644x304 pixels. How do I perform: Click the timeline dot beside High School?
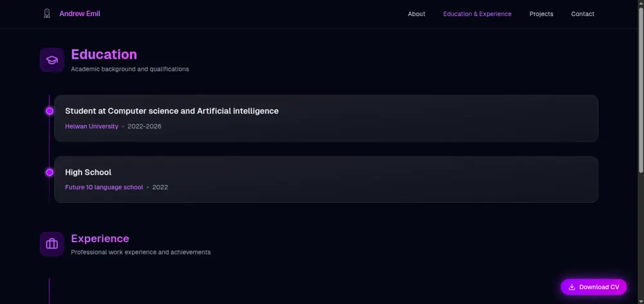tap(50, 172)
